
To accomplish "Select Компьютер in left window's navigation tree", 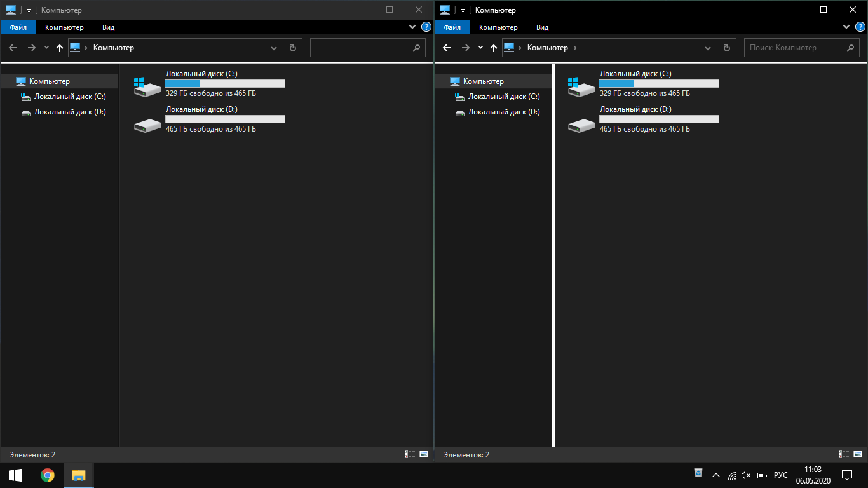I will pyautogui.click(x=59, y=81).
